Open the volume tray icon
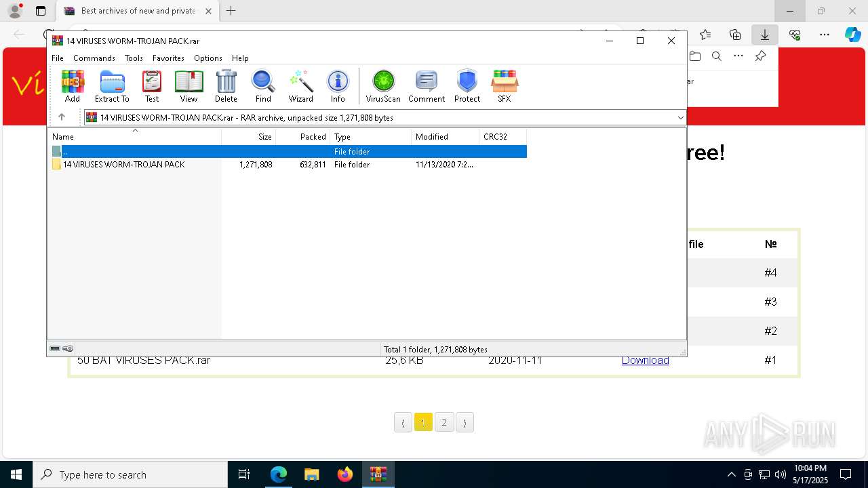 pyautogui.click(x=781, y=474)
